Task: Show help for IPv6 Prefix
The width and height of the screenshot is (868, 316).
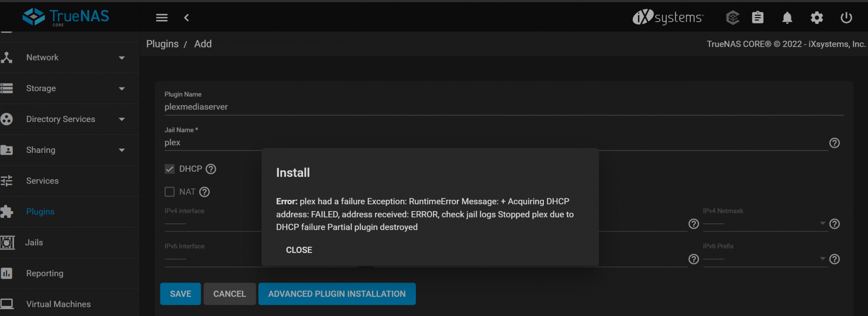Action: (x=835, y=259)
